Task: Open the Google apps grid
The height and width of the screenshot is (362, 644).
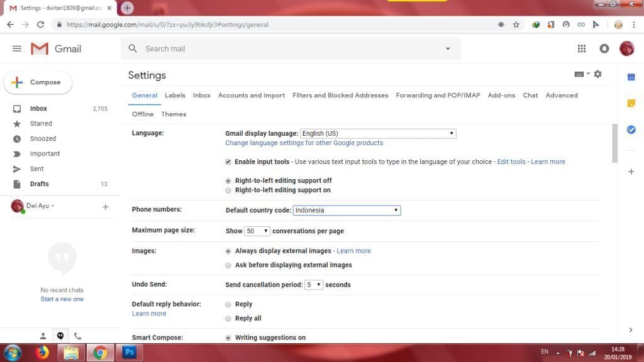Action: coord(582,48)
